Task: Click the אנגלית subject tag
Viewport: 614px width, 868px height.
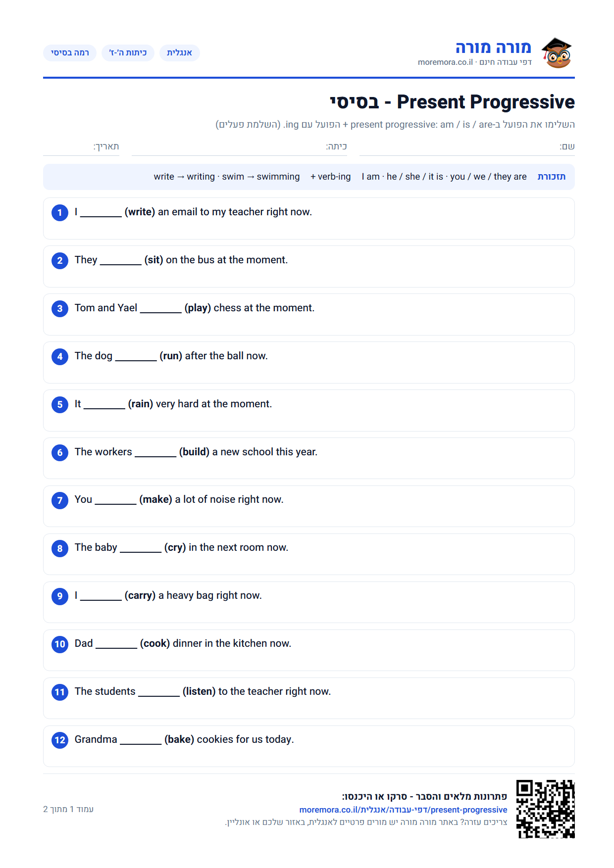Action: click(x=179, y=53)
